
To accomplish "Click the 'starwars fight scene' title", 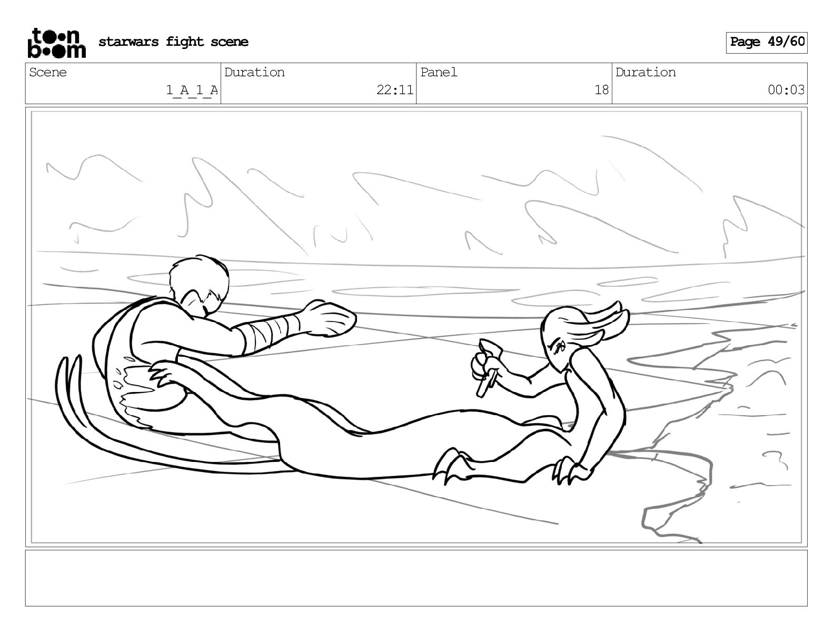I will point(173,42).
